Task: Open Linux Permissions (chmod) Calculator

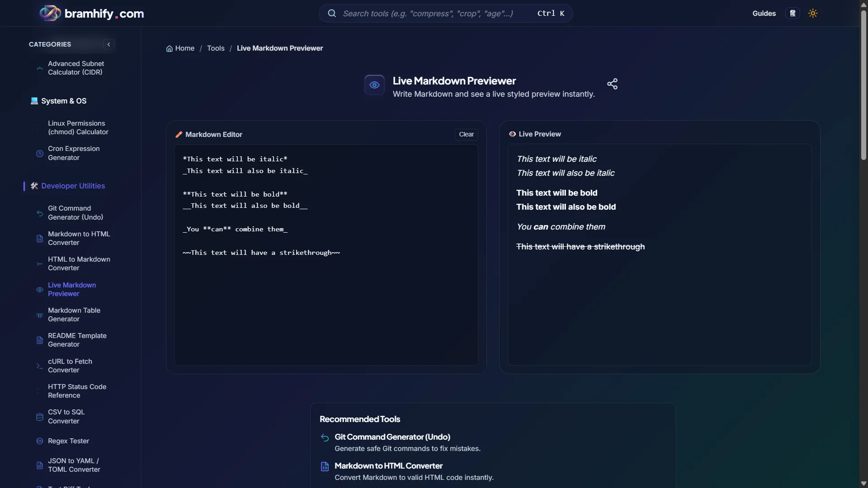Action: (78, 127)
